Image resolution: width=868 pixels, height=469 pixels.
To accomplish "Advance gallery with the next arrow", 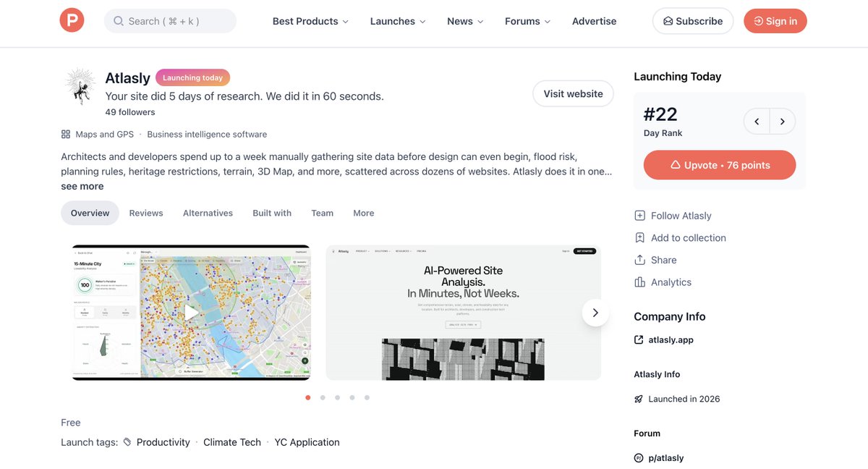I will [595, 313].
